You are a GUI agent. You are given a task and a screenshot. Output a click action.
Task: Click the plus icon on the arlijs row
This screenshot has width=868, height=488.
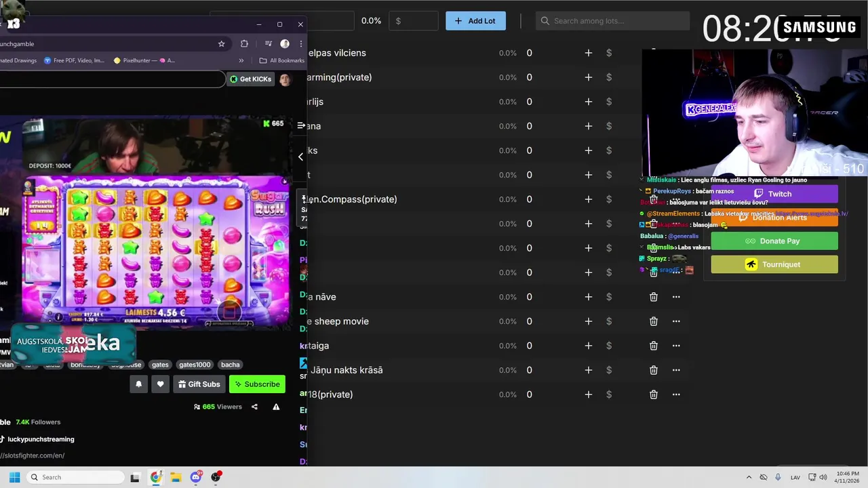pyautogui.click(x=589, y=102)
